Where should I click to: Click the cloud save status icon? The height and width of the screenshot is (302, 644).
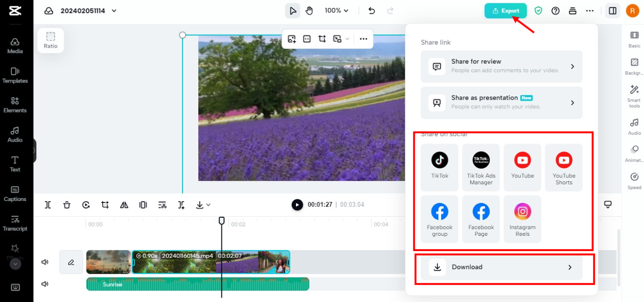(49, 11)
